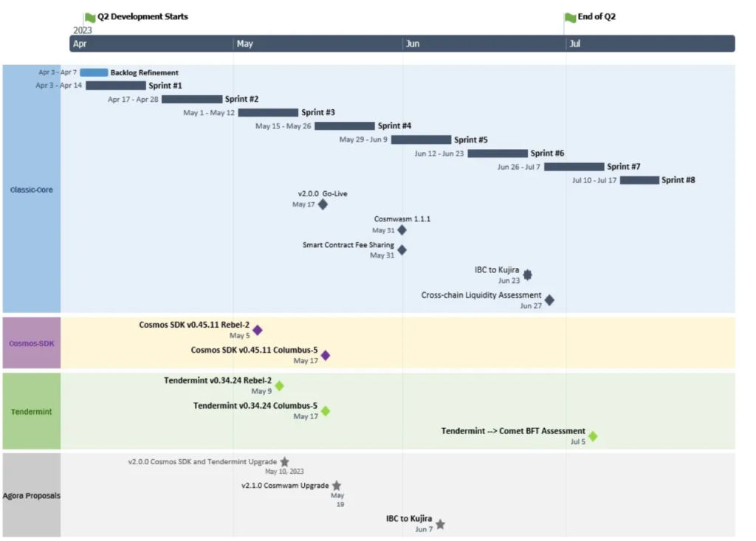The height and width of the screenshot is (541, 756).
Task: Select the Jul month on timeline header
Action: 574,44
